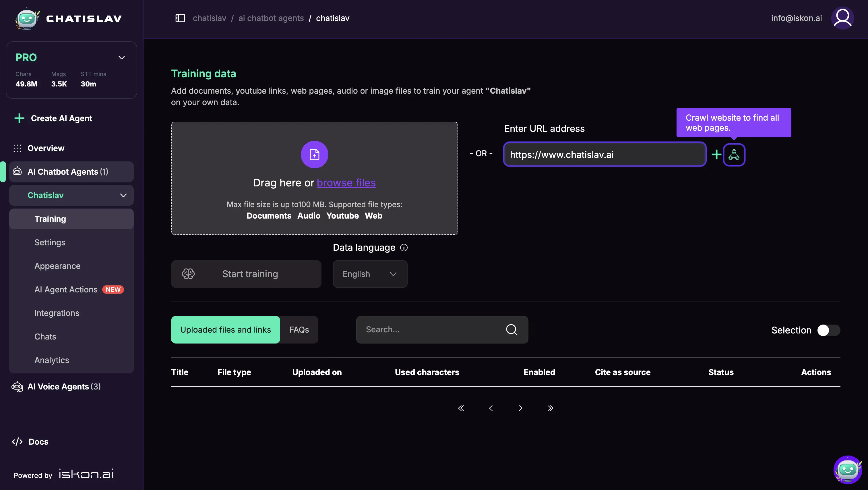The image size is (868, 490).
Task: Click the info@iskon.ai account email
Action: 796,18
